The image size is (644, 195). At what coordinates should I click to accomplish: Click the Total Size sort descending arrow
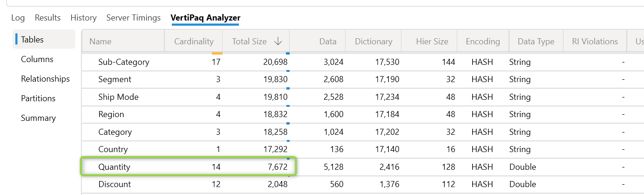278,42
